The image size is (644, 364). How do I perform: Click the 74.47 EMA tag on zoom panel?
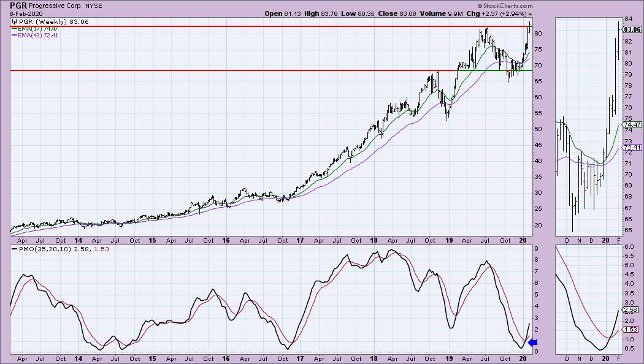coord(632,125)
